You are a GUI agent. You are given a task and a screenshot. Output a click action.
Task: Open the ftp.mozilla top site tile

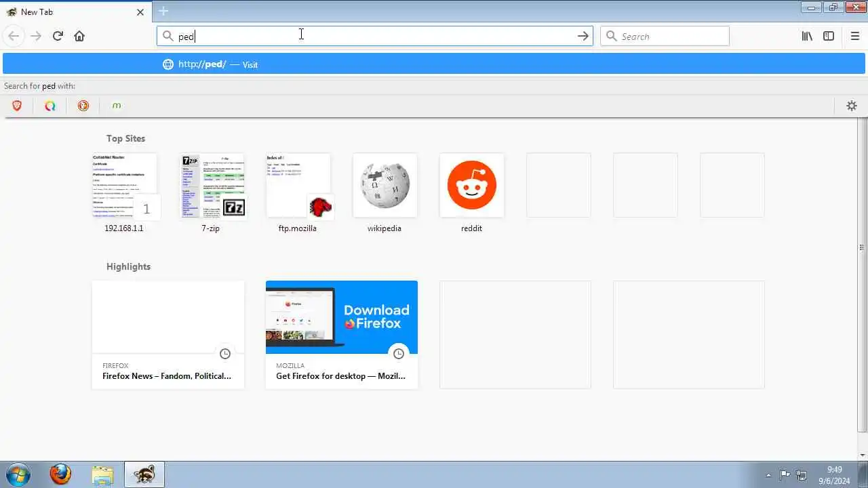click(x=298, y=186)
